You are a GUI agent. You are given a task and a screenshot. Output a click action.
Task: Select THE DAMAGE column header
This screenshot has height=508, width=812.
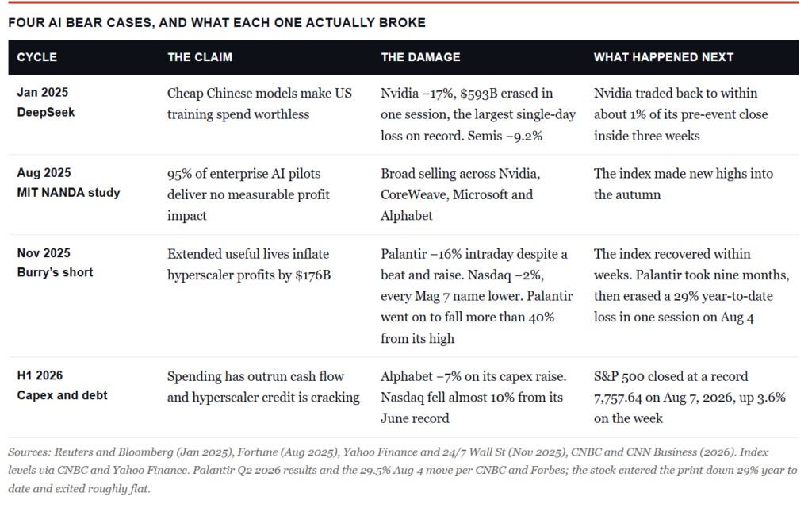(420, 57)
